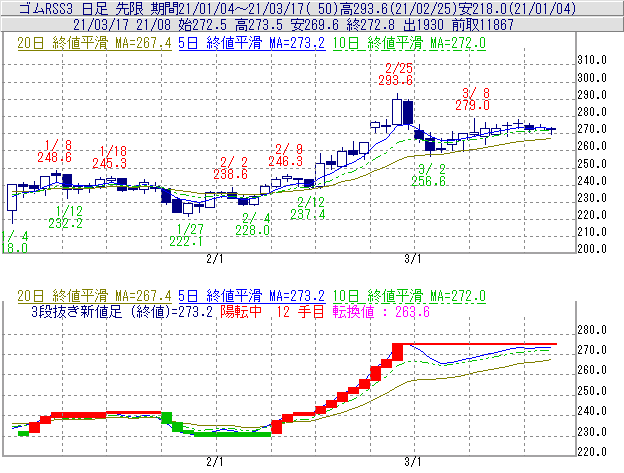This screenshot has height=473, width=624.
Task: Select the 3/ 8 279.0 high label
Action: (472, 99)
